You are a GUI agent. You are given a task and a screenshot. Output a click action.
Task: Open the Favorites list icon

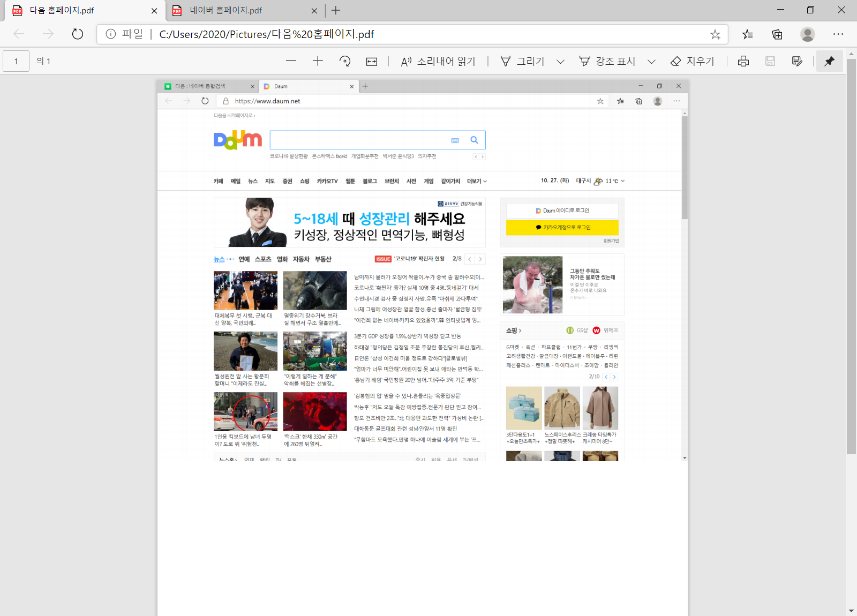[747, 34]
